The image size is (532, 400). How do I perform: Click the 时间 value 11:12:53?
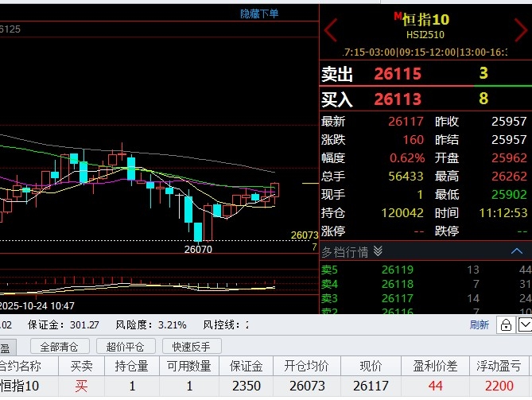point(503,213)
